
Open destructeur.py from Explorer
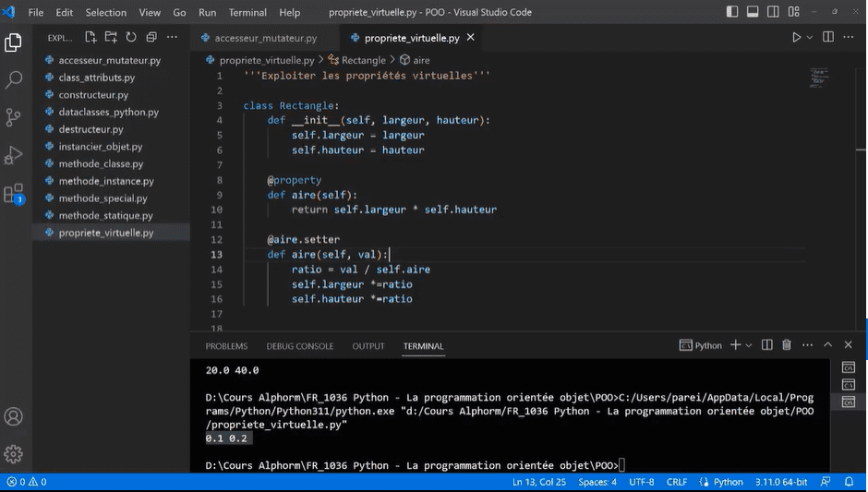90,129
